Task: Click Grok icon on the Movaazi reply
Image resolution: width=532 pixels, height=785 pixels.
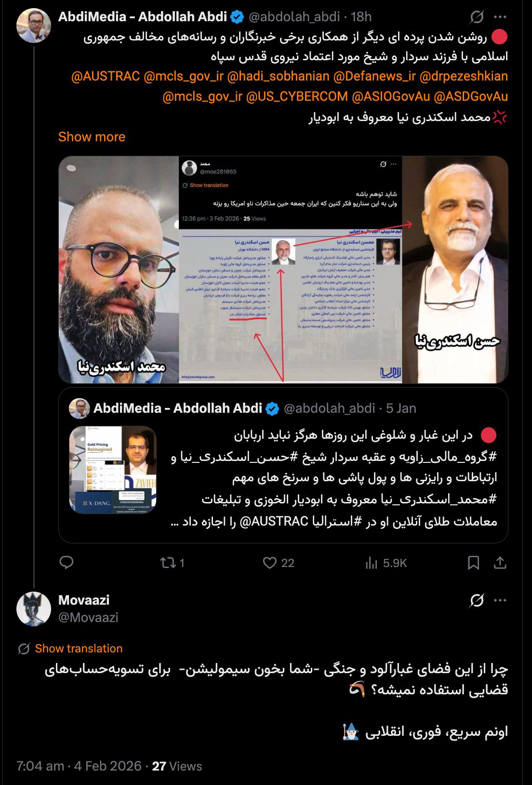Action: (x=477, y=601)
